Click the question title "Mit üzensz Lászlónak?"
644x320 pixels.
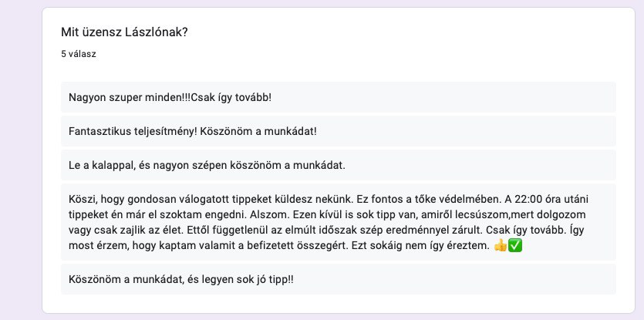127,32
